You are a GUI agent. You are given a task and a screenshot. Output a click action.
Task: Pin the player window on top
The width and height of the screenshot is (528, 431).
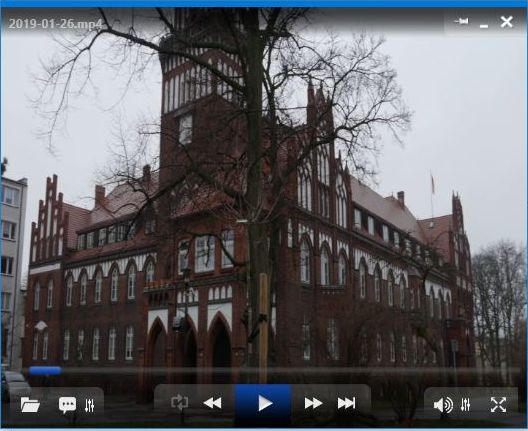(461, 22)
